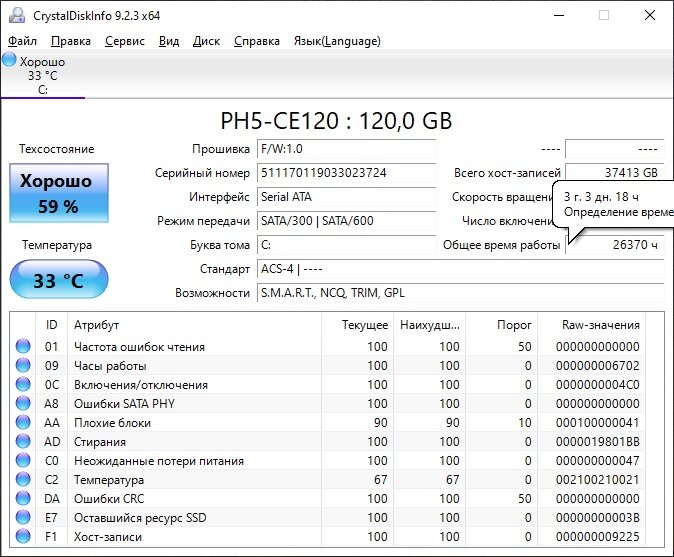Viewport: 674px width, 557px height.
Task: Open the Диск menu
Action: (x=206, y=41)
